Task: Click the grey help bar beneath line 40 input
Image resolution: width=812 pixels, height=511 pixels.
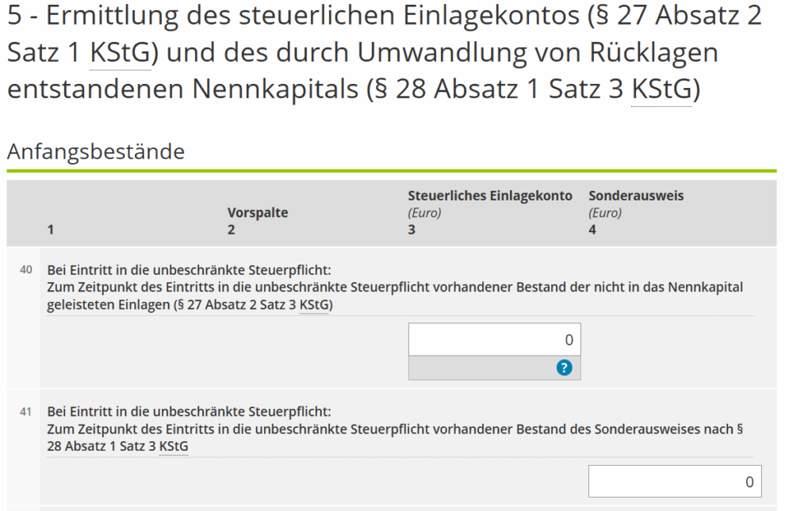Action: pos(476,368)
